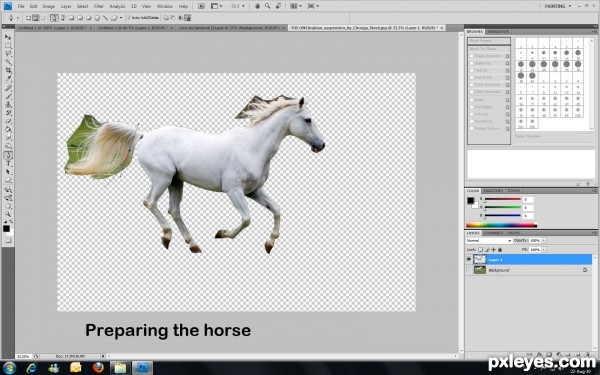Select the Clone Stamp tool
600x375 pixels.
pyautogui.click(x=8, y=104)
